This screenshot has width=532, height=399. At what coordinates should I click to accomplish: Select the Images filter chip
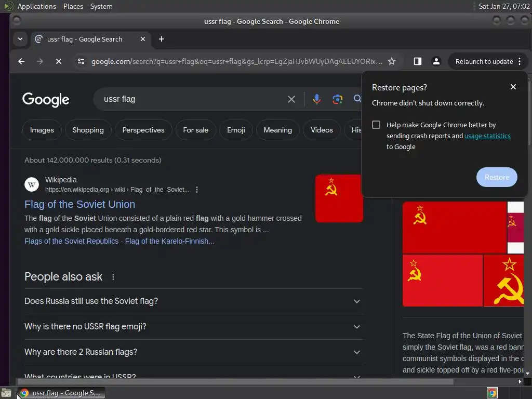(42, 130)
